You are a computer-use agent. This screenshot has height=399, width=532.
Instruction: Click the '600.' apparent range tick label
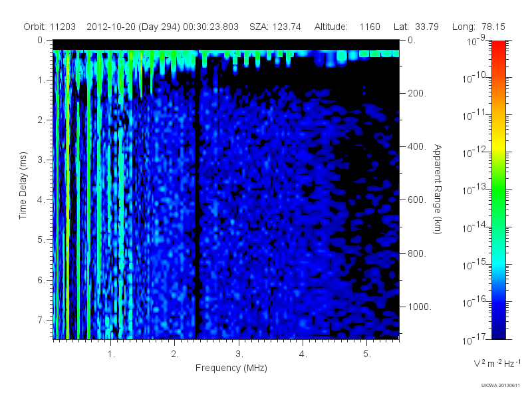pyautogui.click(x=416, y=200)
